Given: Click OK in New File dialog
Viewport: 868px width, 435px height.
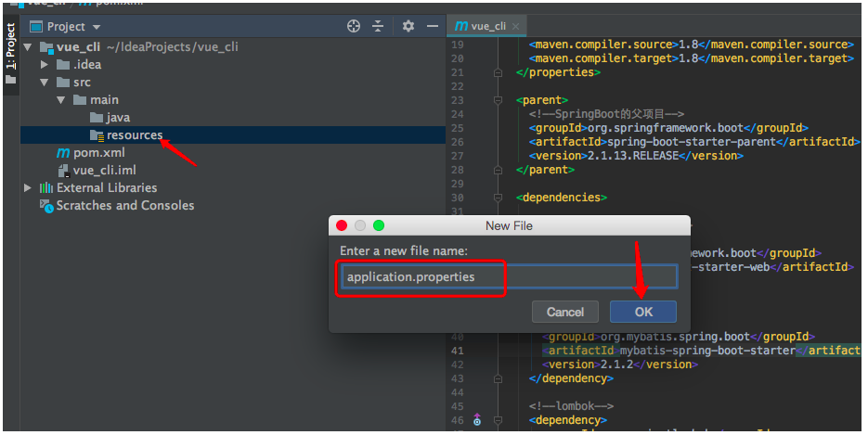Looking at the screenshot, I should [x=643, y=312].
